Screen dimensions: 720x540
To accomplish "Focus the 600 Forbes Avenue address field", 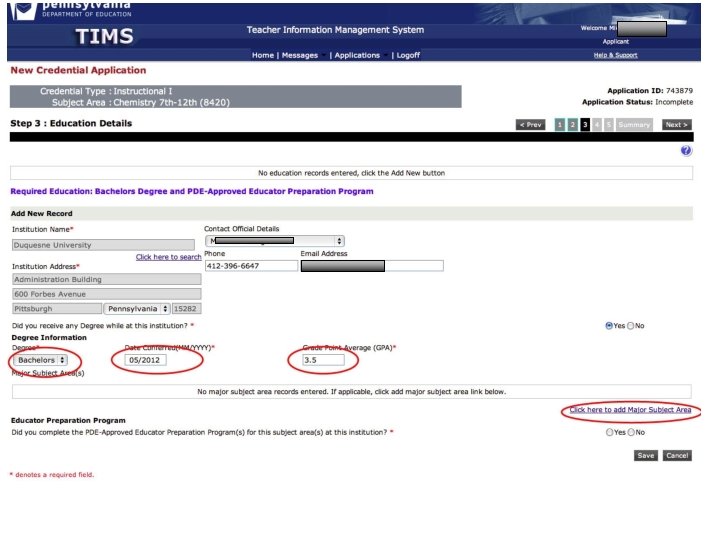I will 107,294.
